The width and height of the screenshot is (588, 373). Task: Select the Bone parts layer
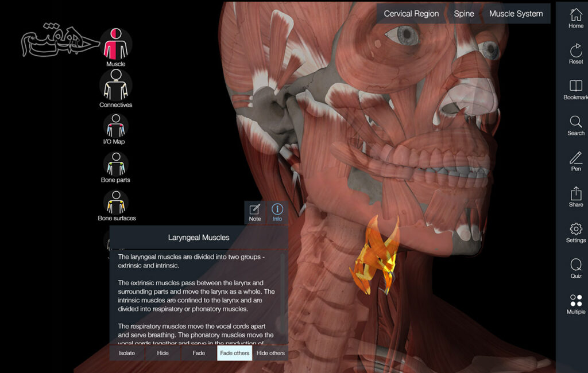coord(115,164)
